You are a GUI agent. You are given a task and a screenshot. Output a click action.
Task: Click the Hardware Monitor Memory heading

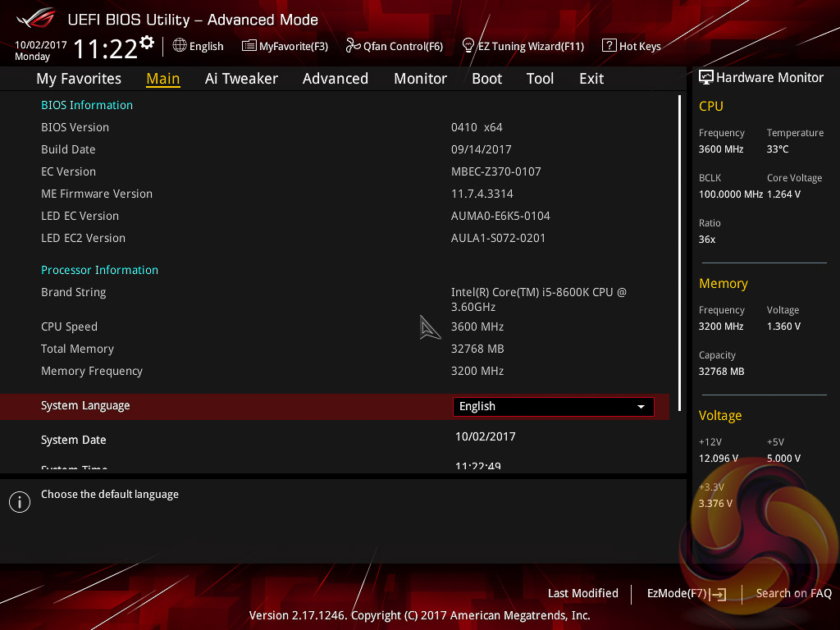click(x=724, y=283)
